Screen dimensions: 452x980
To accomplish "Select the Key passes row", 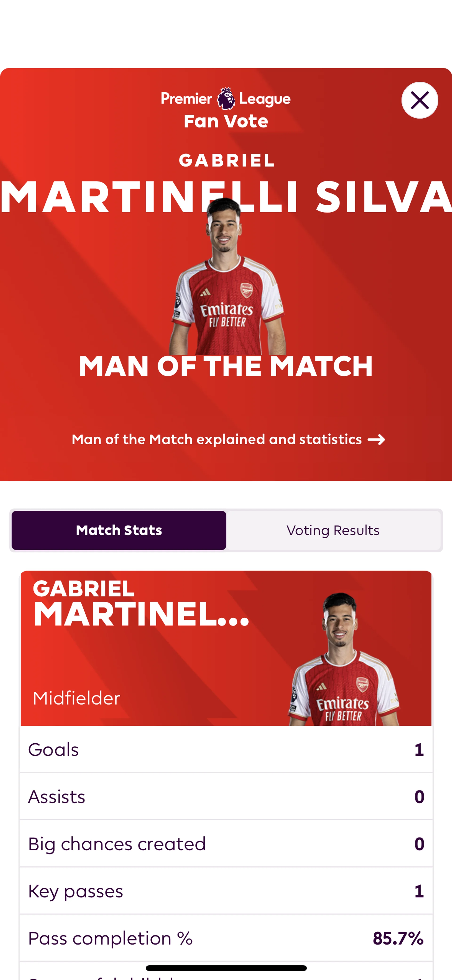I will click(226, 891).
